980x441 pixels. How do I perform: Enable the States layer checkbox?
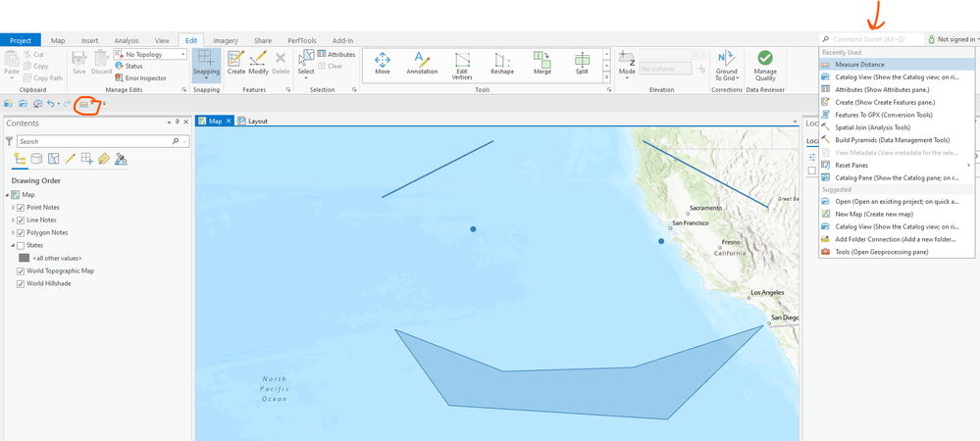tap(21, 245)
